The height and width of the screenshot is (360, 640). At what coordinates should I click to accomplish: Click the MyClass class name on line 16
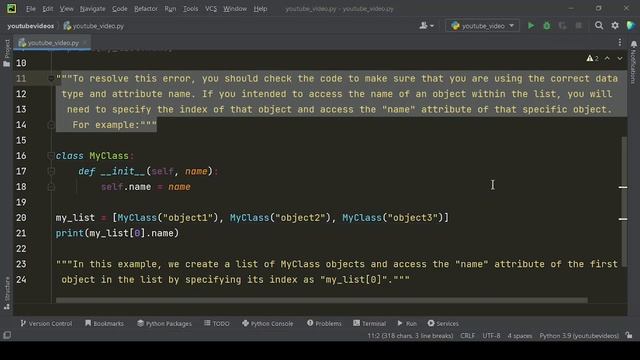[x=109, y=156]
